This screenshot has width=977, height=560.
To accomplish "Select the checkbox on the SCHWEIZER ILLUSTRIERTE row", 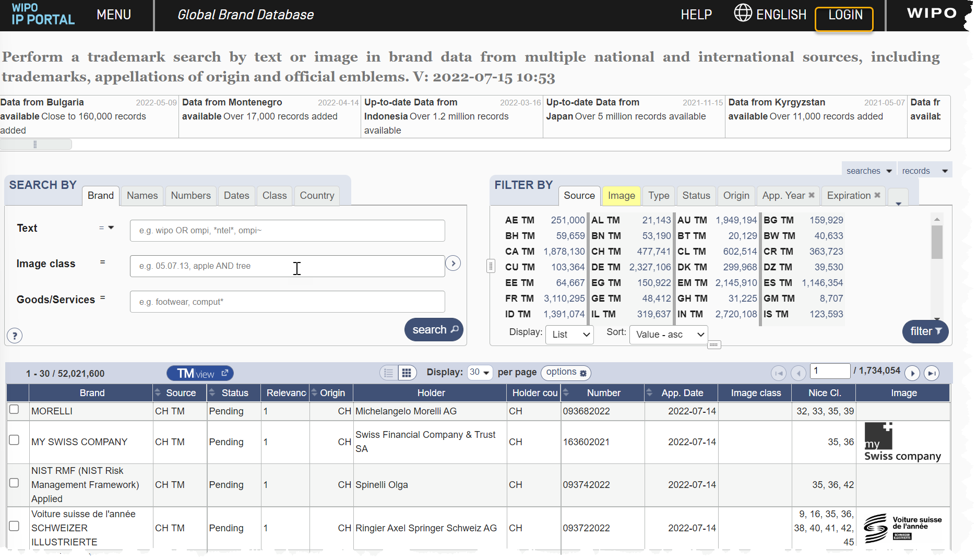I will (15, 525).
